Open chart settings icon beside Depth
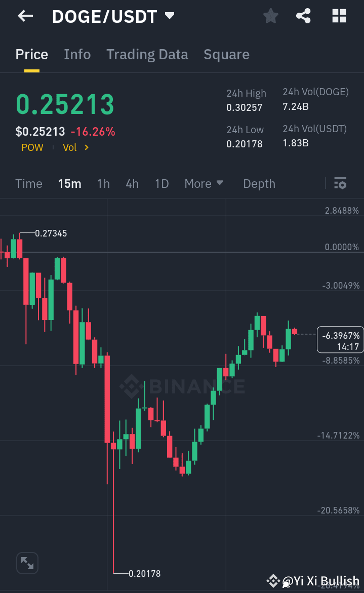The height and width of the screenshot is (593, 364). coord(340,183)
